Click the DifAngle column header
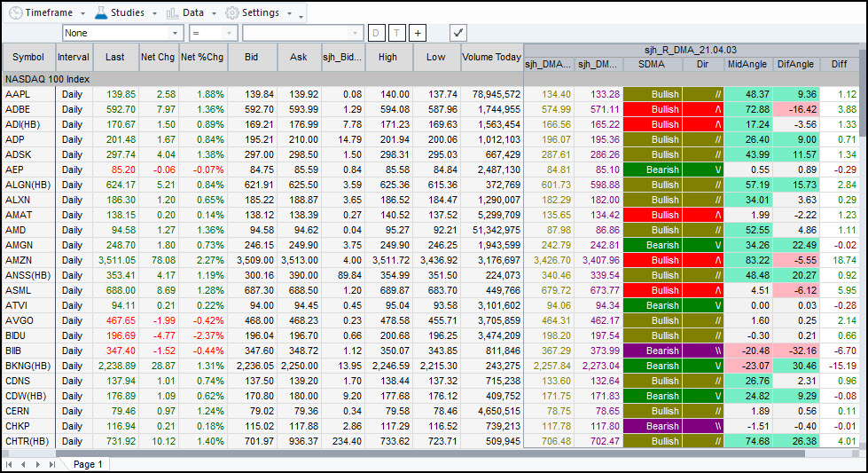This screenshot has width=868, height=473. pyautogui.click(x=795, y=64)
